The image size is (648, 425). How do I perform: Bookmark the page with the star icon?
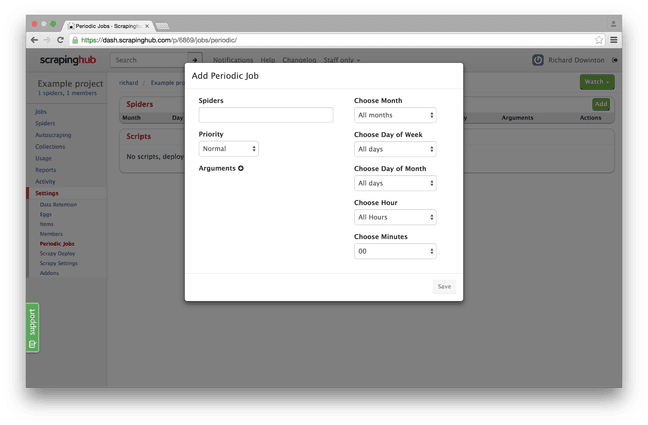tap(599, 40)
